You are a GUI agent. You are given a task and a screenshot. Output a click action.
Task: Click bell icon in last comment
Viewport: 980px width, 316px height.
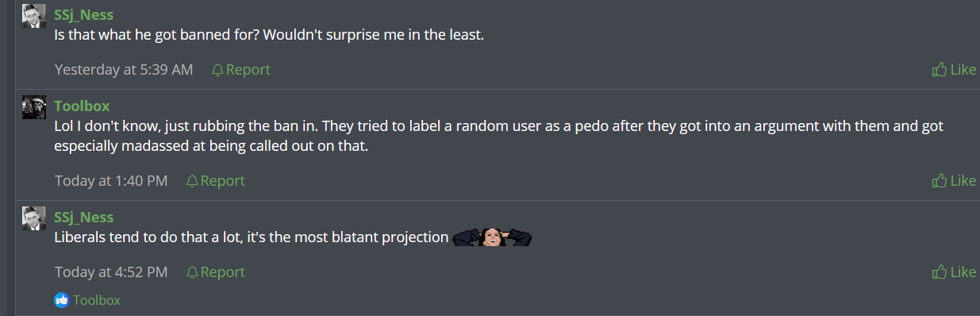pyautogui.click(x=192, y=272)
